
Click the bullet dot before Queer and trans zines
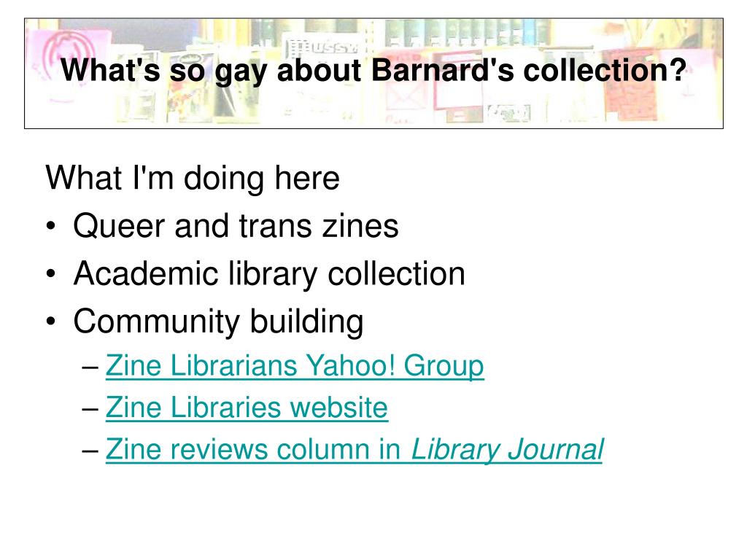[x=51, y=226]
